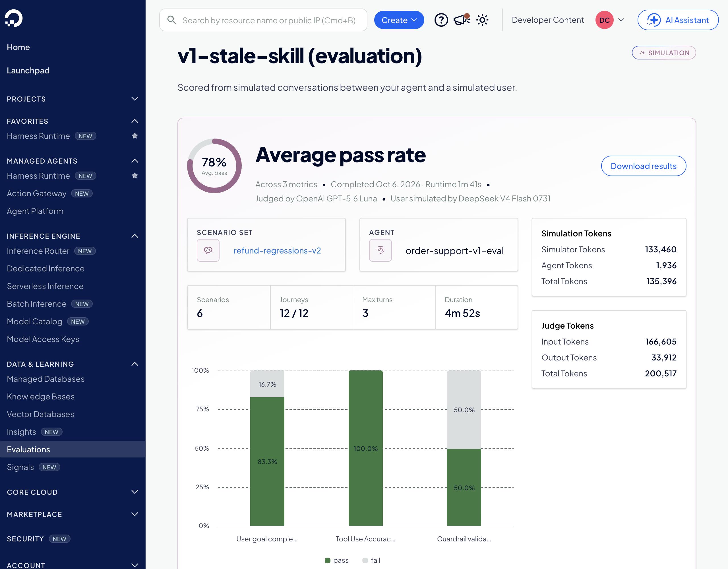Open Signals in the sidebar
The image size is (728, 569).
click(20, 467)
